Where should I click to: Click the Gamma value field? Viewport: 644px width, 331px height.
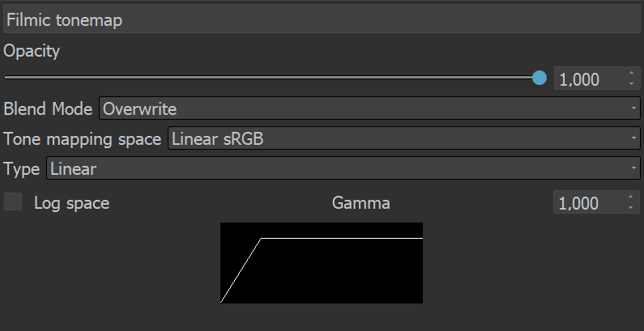pos(588,203)
